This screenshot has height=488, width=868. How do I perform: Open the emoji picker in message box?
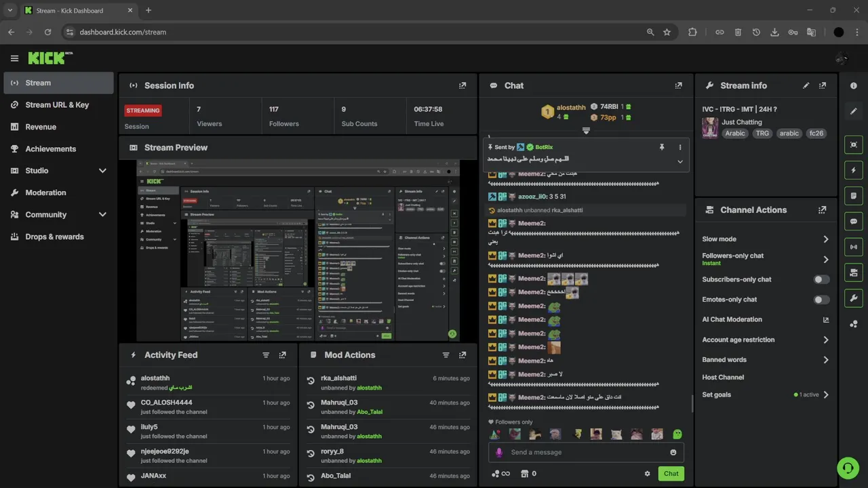(673, 452)
